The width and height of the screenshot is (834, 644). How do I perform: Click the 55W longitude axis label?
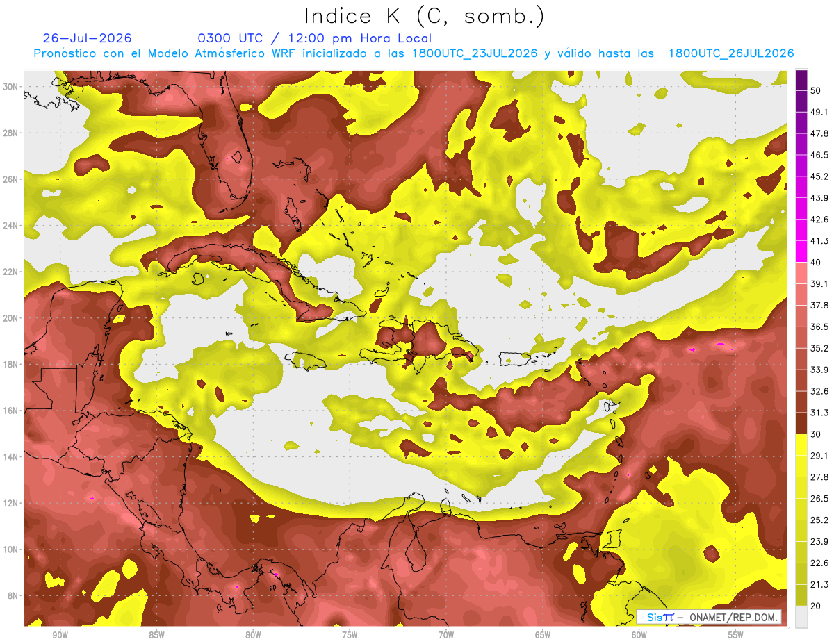pyautogui.click(x=736, y=636)
